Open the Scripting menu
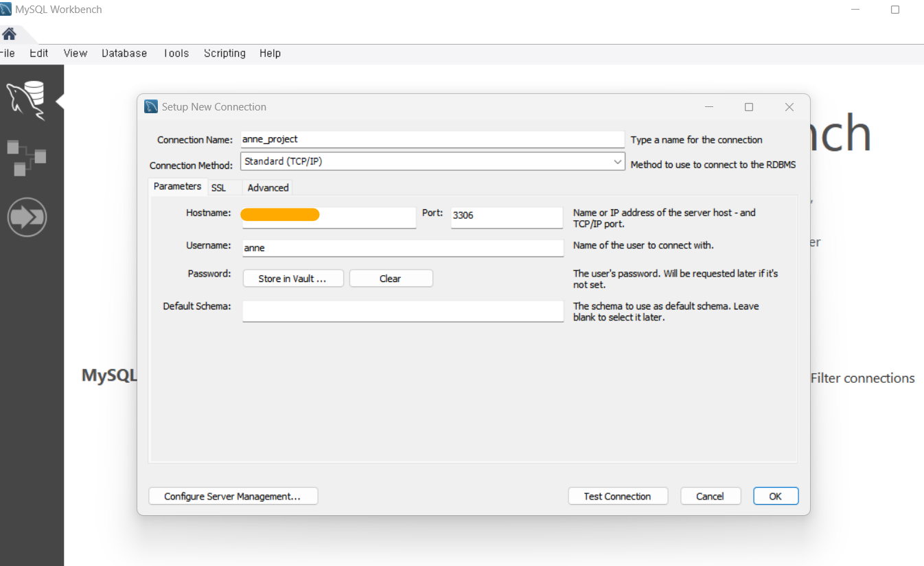924x566 pixels. pyautogui.click(x=224, y=53)
